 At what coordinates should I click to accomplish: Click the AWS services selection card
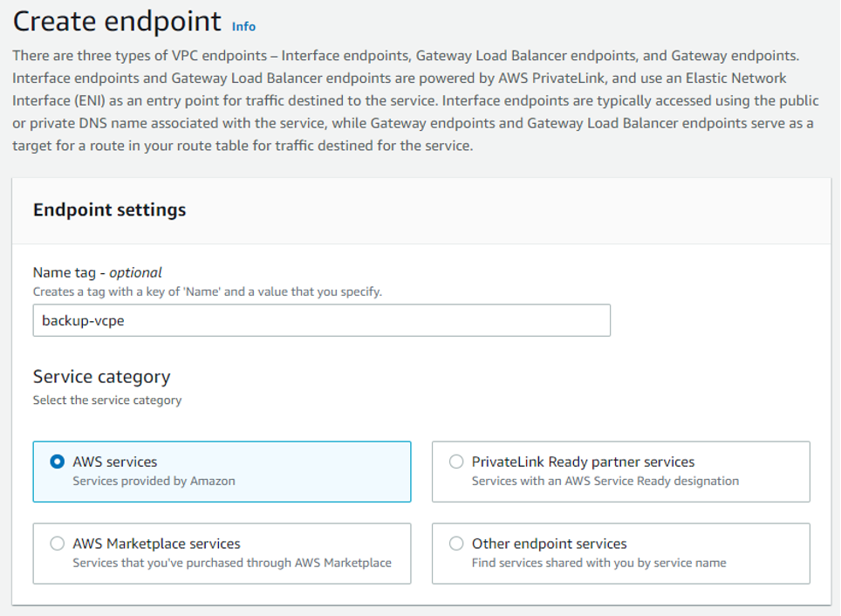[222, 471]
